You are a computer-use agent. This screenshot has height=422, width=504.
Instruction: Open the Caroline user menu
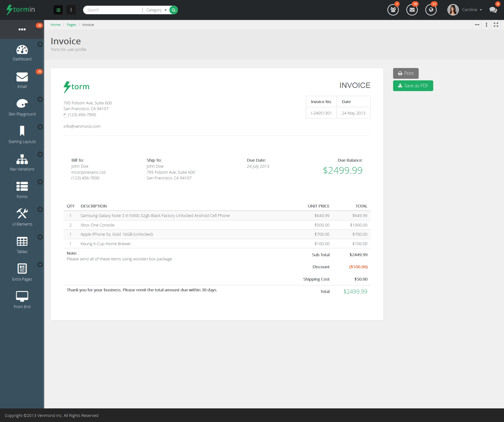471,10
